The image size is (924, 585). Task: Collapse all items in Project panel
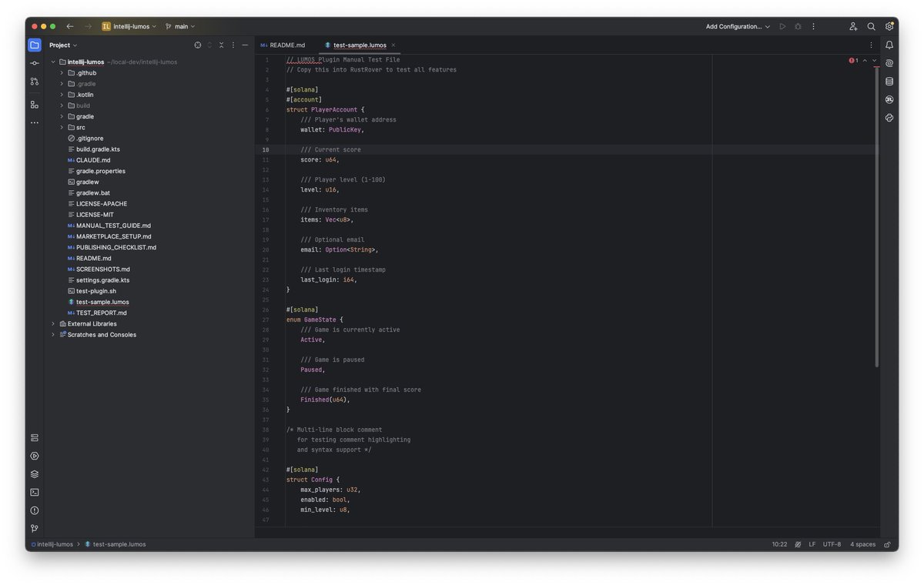tap(221, 45)
